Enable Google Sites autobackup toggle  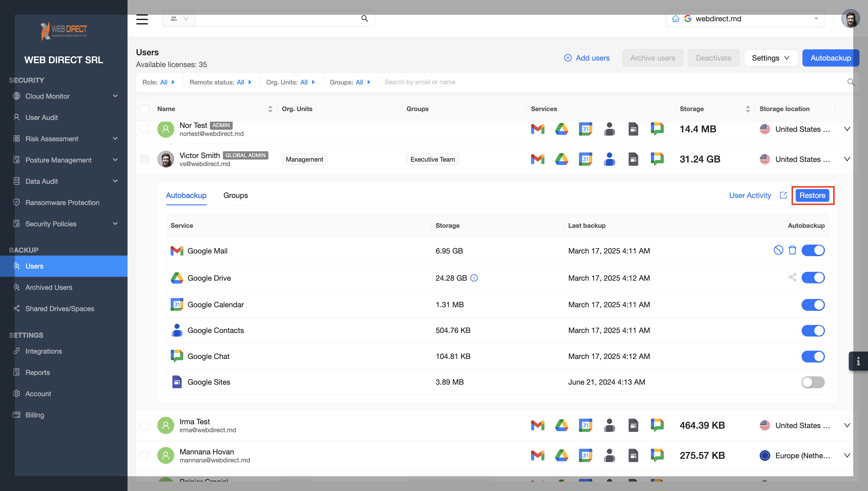tap(812, 382)
